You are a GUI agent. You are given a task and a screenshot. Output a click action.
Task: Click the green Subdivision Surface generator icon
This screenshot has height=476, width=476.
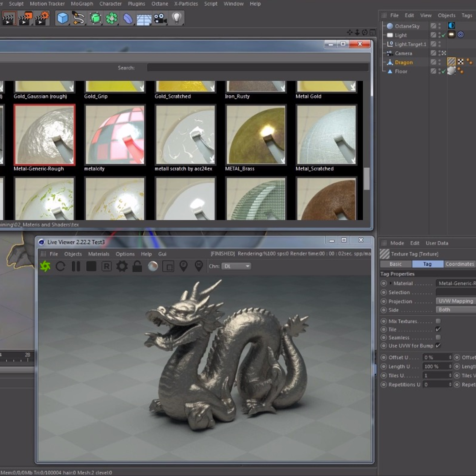pyautogui.click(x=95, y=18)
